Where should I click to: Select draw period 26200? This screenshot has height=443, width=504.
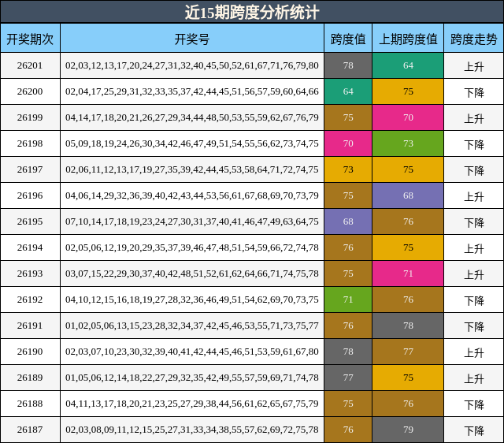pos(30,91)
